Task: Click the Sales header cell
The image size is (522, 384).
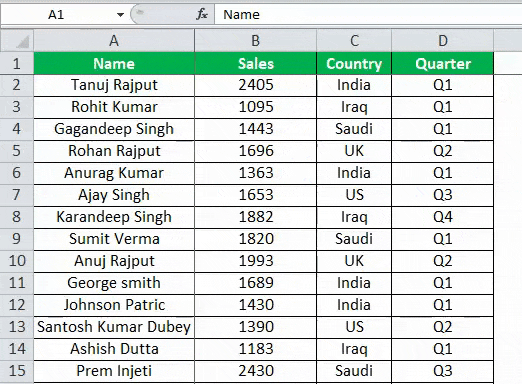Action: pyautogui.click(x=256, y=63)
